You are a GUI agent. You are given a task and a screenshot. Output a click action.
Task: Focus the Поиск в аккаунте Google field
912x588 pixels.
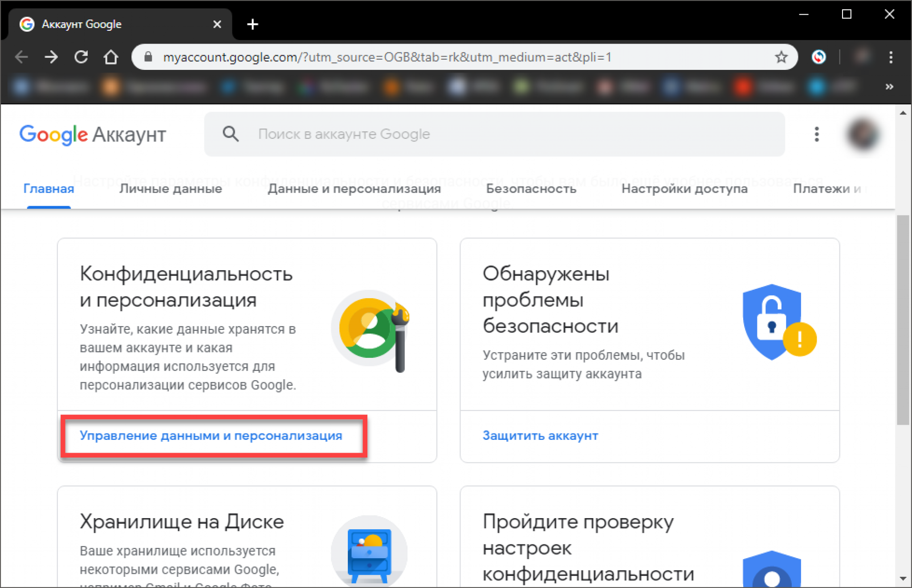pos(494,134)
